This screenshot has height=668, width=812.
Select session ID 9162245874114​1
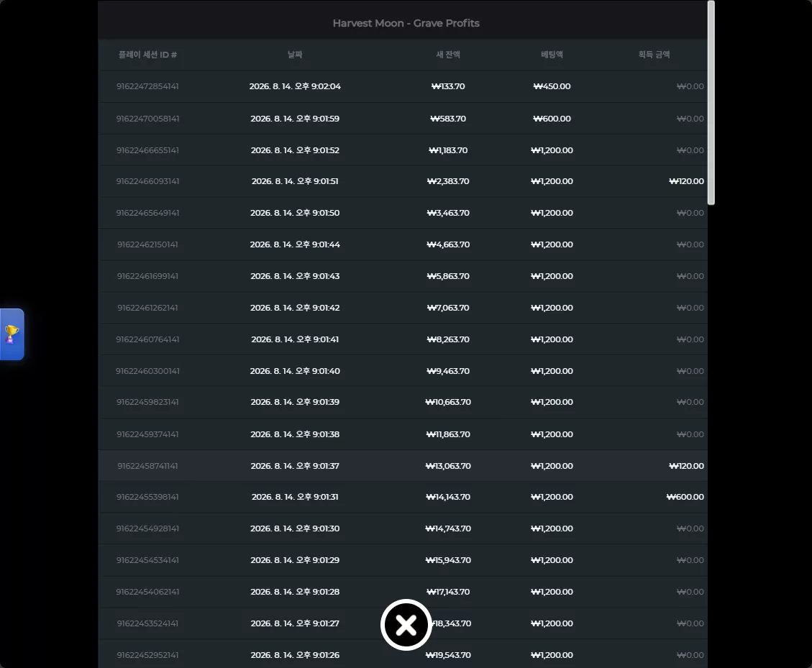pos(147,465)
